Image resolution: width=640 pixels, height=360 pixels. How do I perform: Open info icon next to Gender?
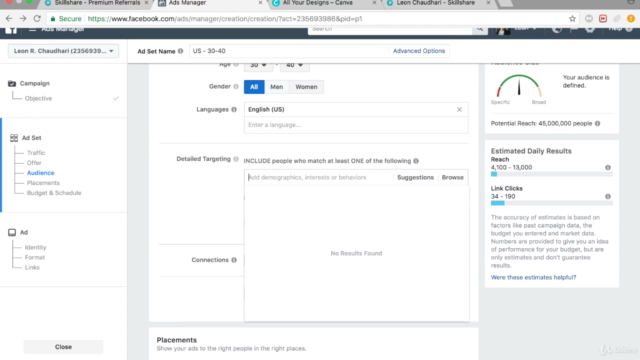(236, 87)
